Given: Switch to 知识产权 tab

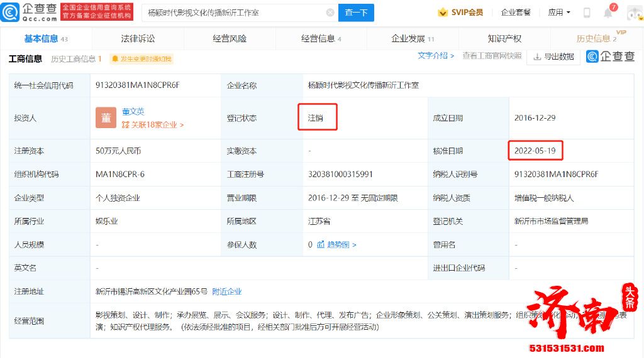Looking at the screenshot, I should (x=504, y=38).
